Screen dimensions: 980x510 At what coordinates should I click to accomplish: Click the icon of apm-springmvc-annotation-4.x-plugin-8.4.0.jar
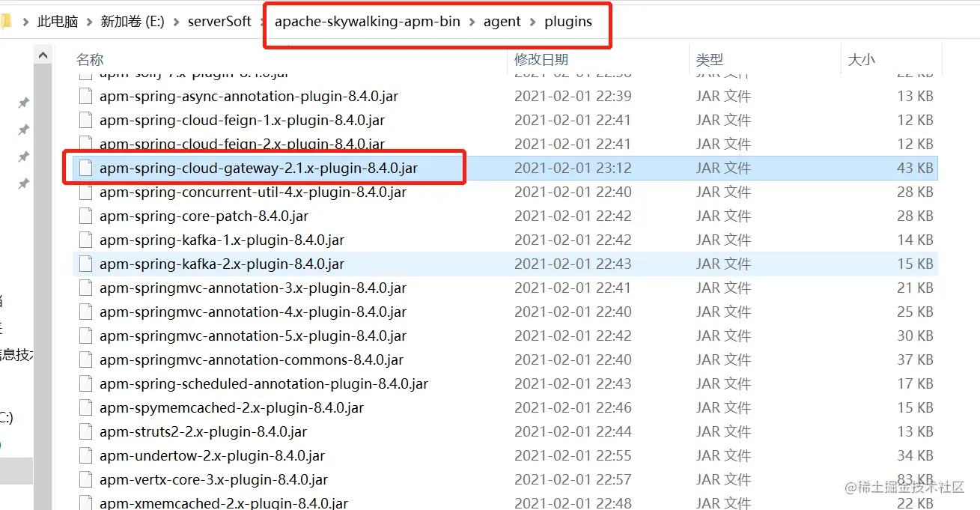pyautogui.click(x=85, y=312)
